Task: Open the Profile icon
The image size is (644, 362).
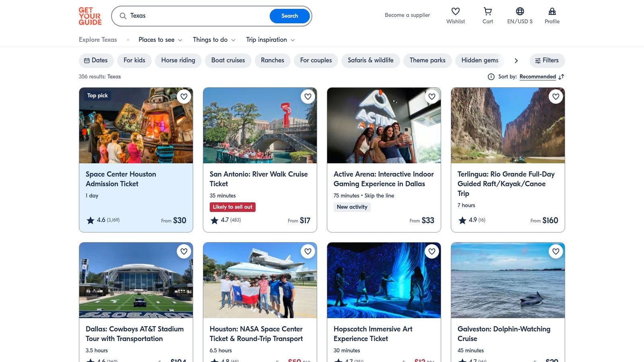Action: (552, 11)
